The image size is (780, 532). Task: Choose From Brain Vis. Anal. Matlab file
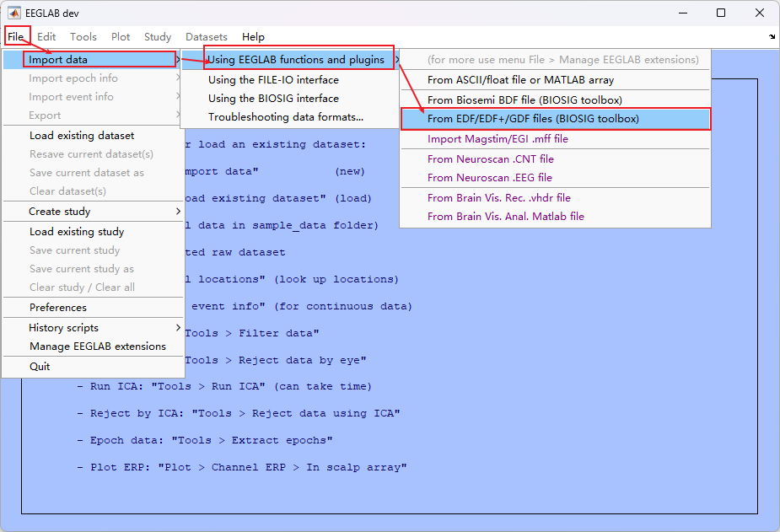[555, 217]
